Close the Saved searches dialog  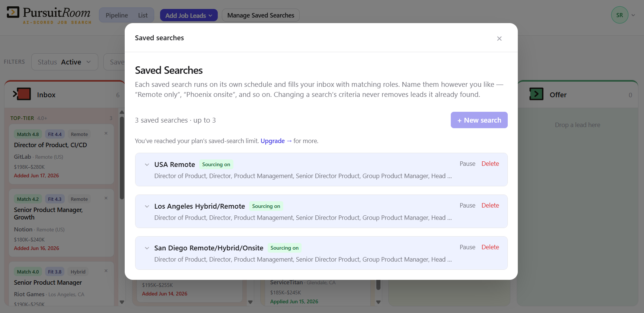[x=499, y=38]
